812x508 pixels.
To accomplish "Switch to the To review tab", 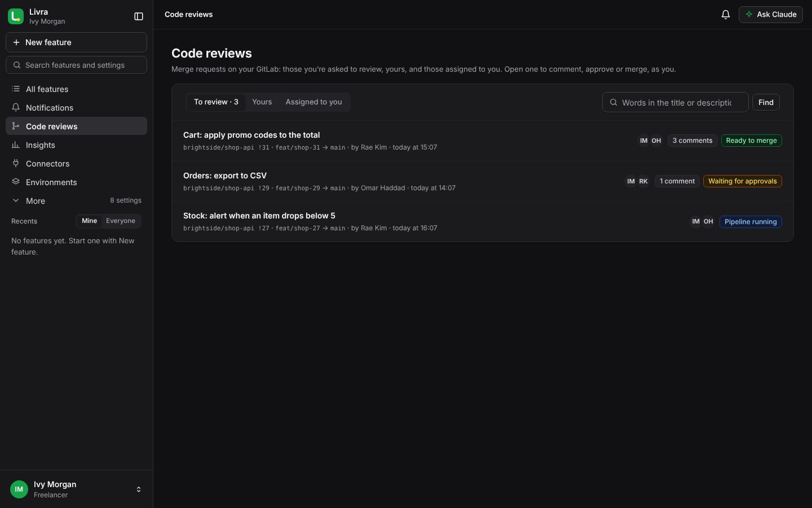I will (x=216, y=102).
